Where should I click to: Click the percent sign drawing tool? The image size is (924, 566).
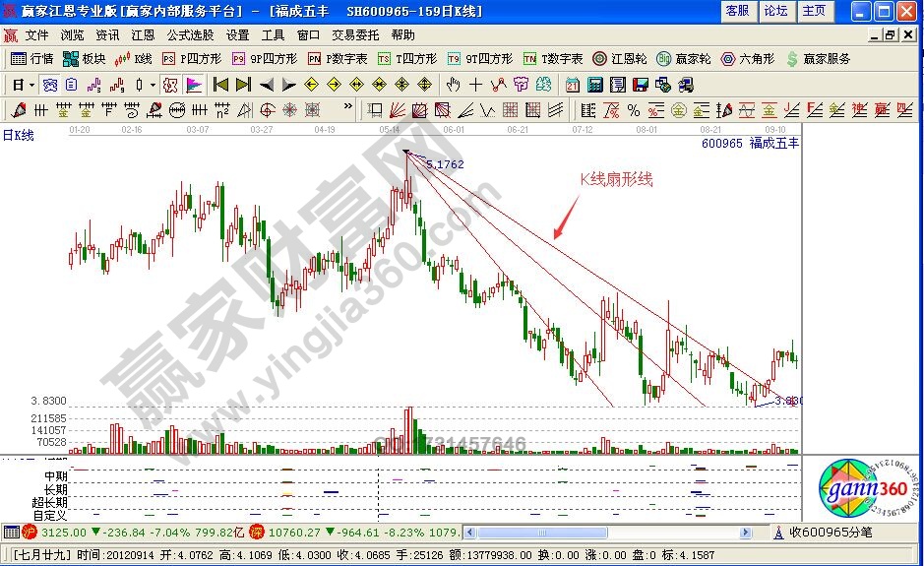[x=633, y=109]
